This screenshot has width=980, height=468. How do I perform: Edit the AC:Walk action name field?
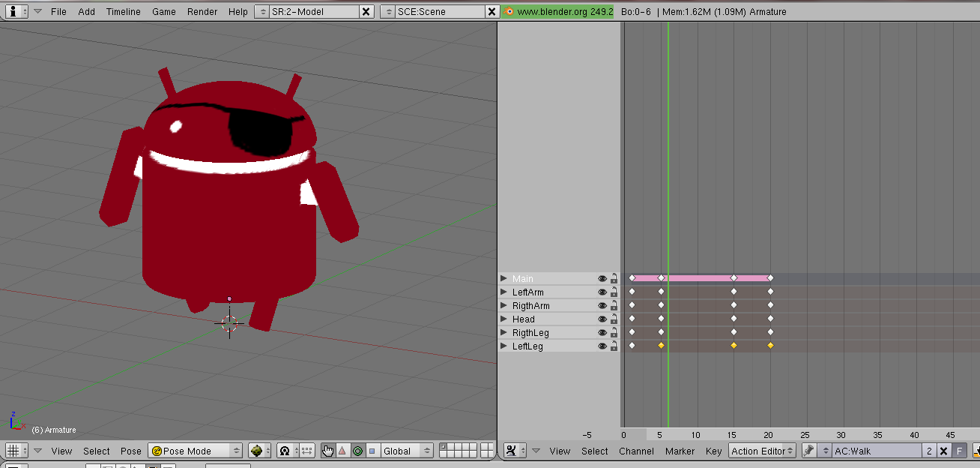pyautogui.click(x=877, y=451)
